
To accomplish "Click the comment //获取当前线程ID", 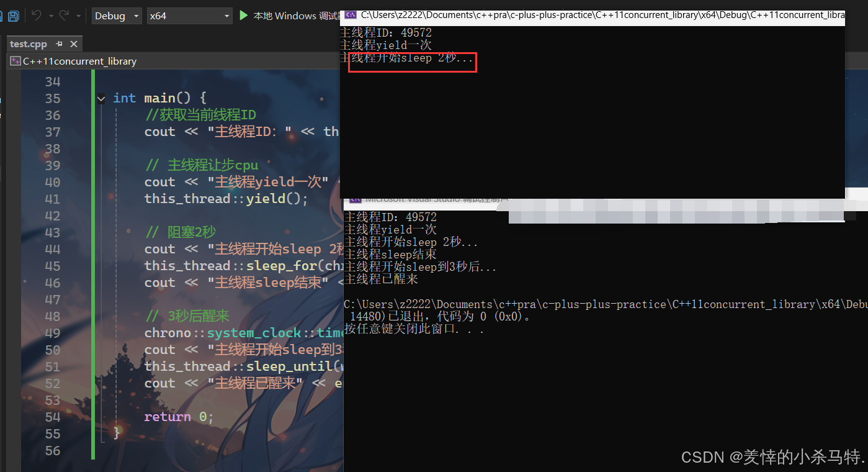I will tap(200, 115).
